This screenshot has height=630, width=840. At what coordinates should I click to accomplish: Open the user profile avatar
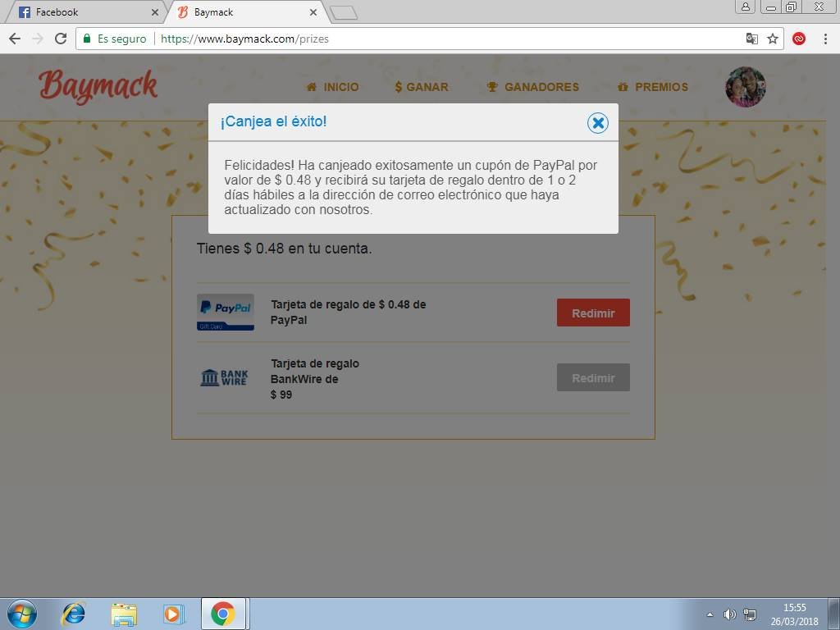pyautogui.click(x=745, y=87)
